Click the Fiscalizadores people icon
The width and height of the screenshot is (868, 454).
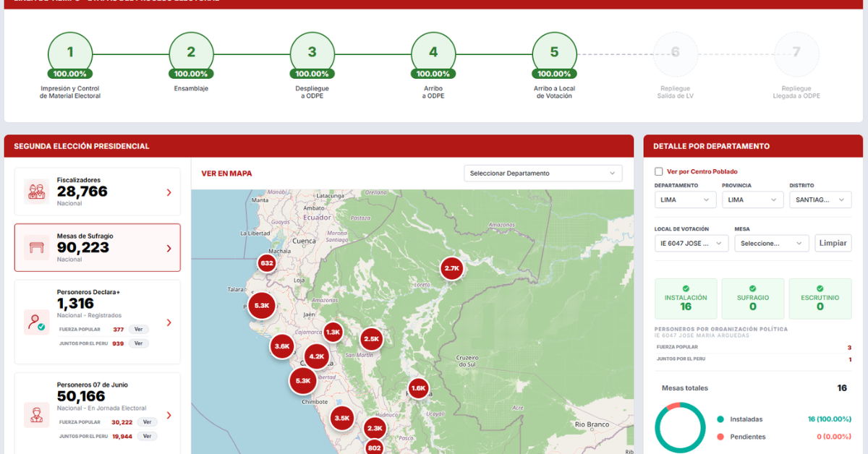(x=36, y=192)
